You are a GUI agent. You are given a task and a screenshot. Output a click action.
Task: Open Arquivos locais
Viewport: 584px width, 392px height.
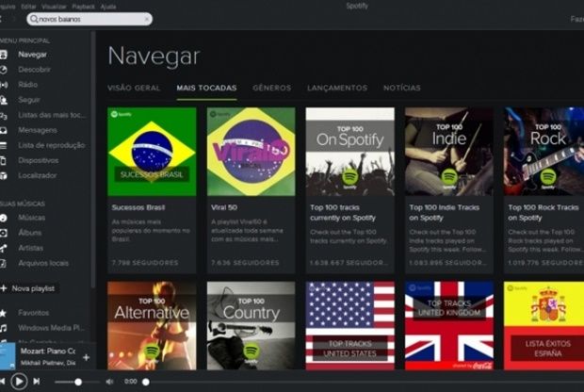pos(43,263)
